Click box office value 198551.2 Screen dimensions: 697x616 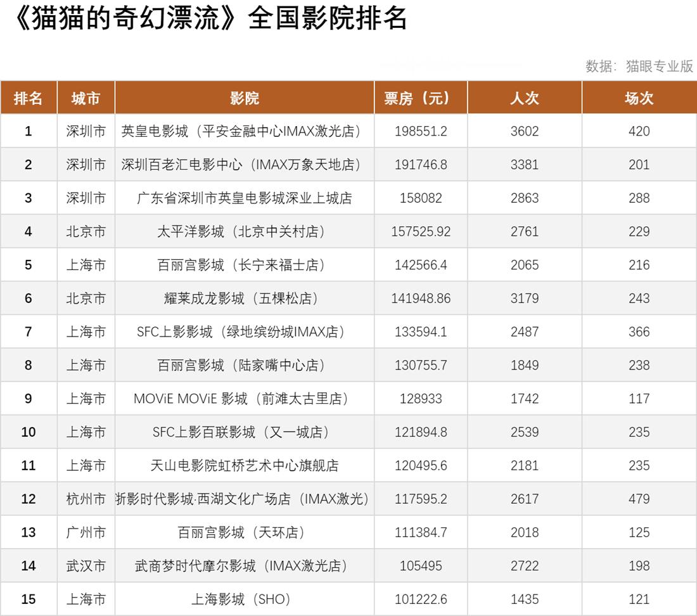coord(421,131)
